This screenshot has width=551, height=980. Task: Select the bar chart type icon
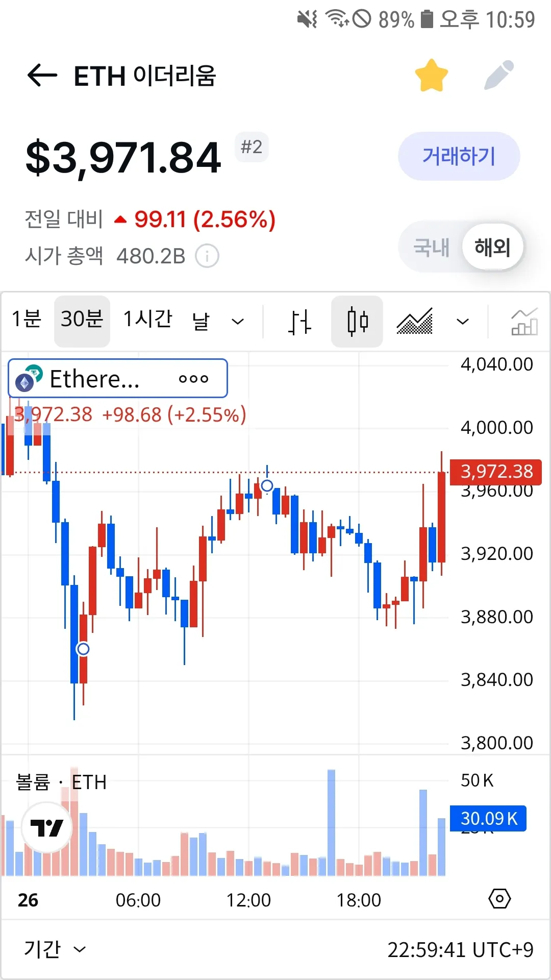(x=299, y=322)
